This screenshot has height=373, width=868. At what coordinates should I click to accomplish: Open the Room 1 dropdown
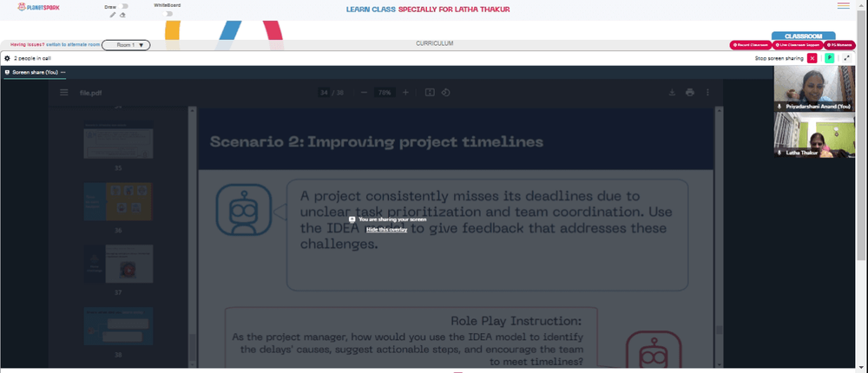126,45
